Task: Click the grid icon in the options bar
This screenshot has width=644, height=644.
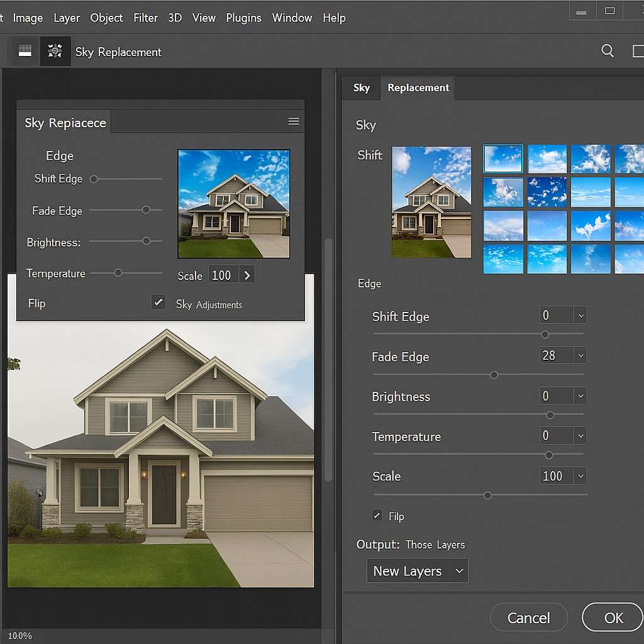Action: 24,50
